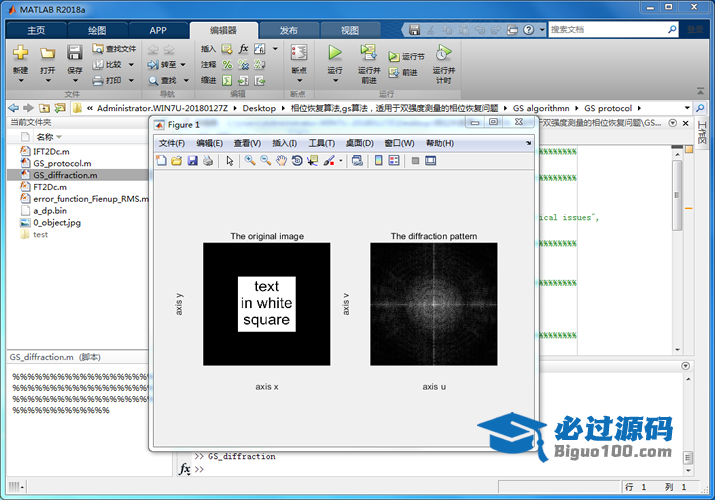Select GS_protocol.m in the file list

tap(61, 162)
